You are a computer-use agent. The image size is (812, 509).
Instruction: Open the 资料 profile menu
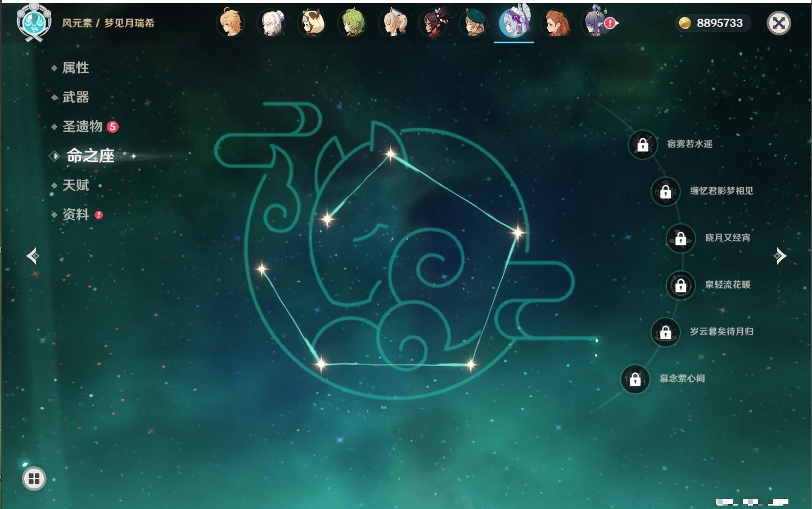[x=75, y=214]
